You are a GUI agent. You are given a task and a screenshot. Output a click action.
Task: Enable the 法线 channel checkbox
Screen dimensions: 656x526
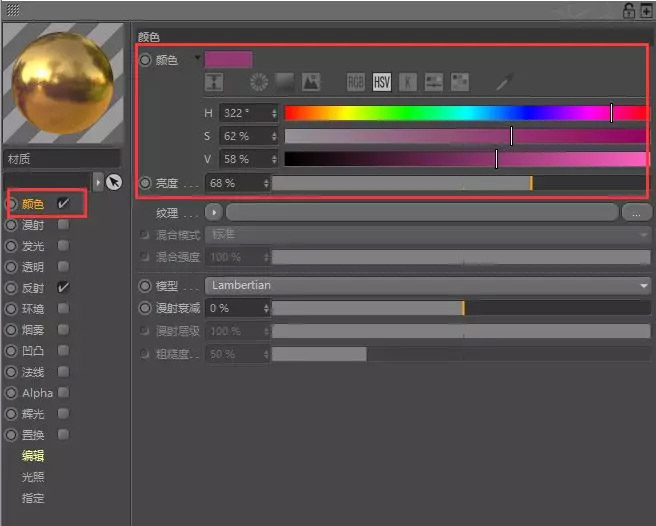(x=63, y=372)
